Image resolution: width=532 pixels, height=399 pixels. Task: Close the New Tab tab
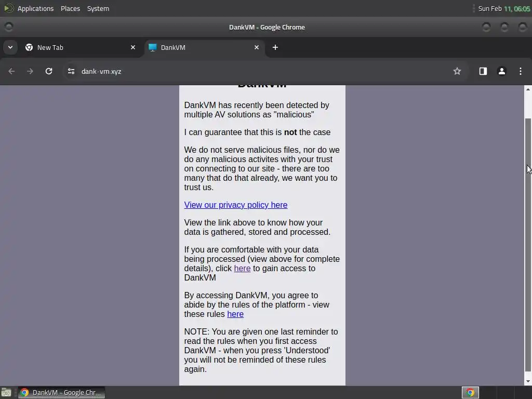(133, 47)
